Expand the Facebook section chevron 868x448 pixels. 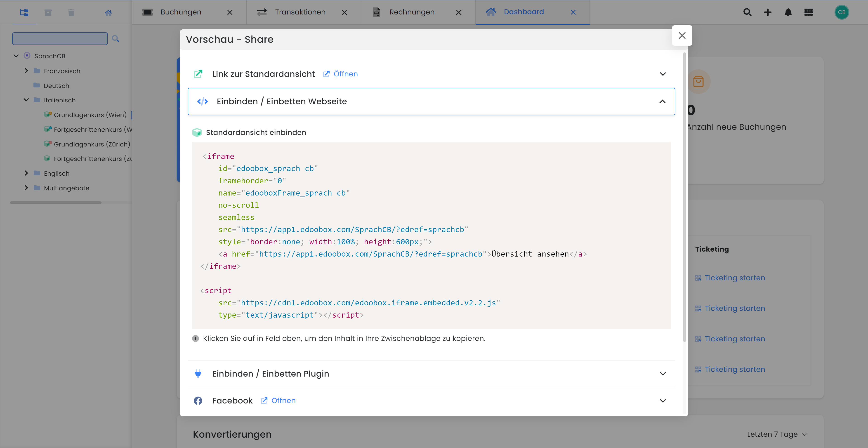(x=663, y=401)
